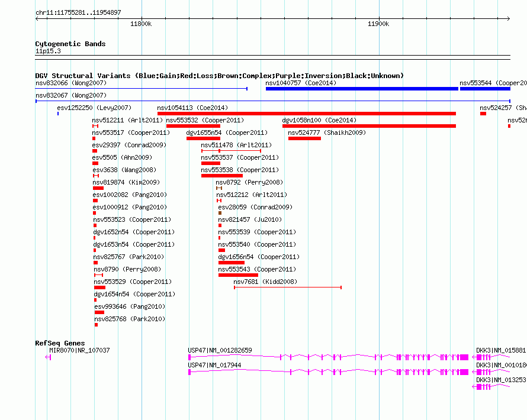This screenshot has width=527, height=420.
Task: Select the USP47|NM_017944 transcript glyph
Action: coord(329,372)
